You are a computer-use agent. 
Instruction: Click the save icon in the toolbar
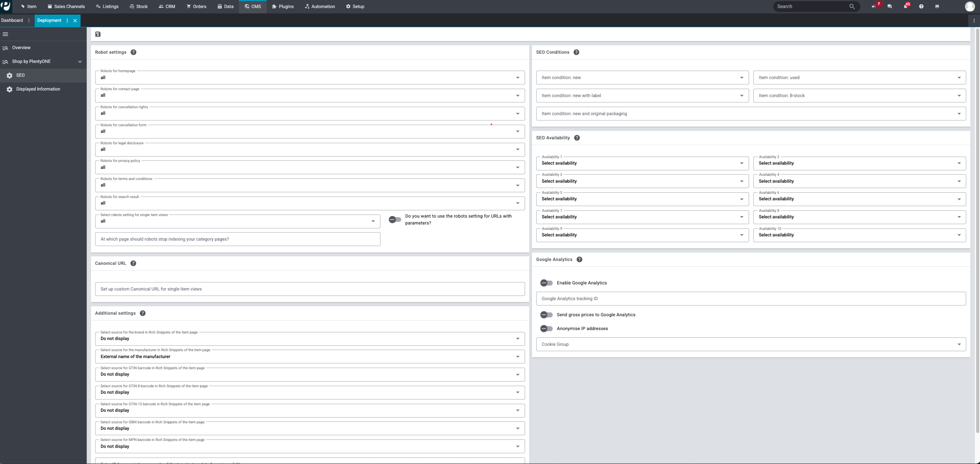tap(98, 34)
